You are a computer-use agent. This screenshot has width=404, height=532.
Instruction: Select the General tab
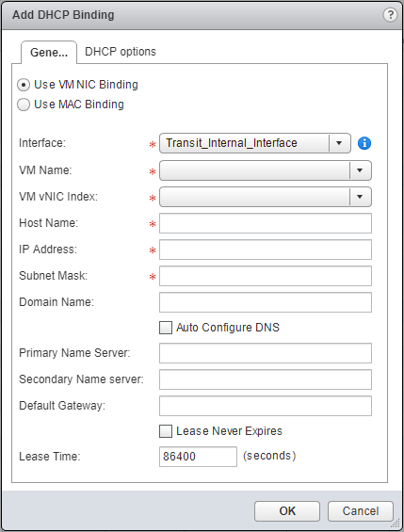tap(49, 52)
